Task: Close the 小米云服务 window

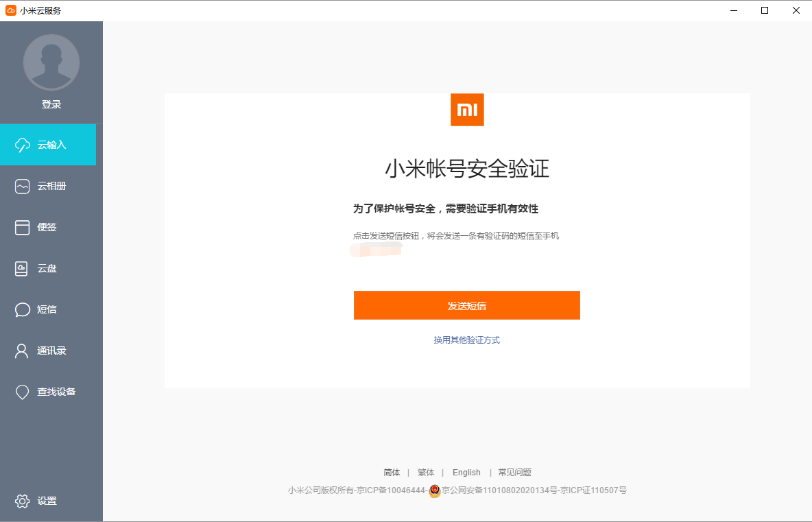Action: point(796,10)
